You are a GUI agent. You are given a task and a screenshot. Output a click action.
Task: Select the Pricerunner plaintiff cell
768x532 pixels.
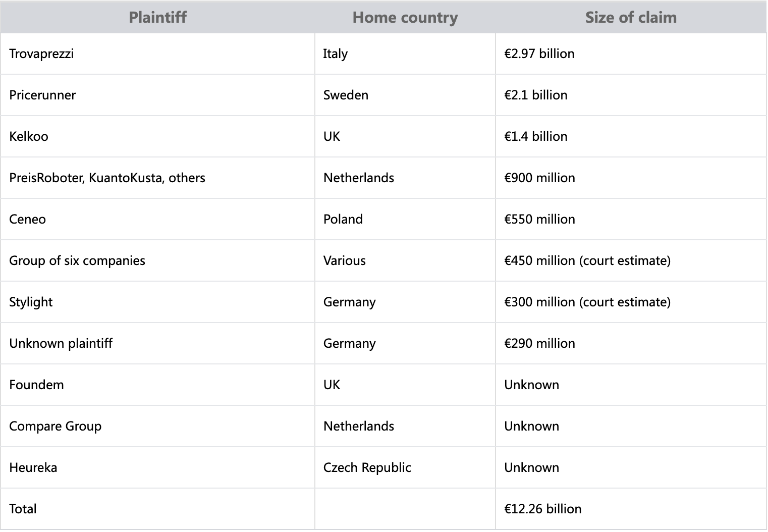tap(157, 95)
